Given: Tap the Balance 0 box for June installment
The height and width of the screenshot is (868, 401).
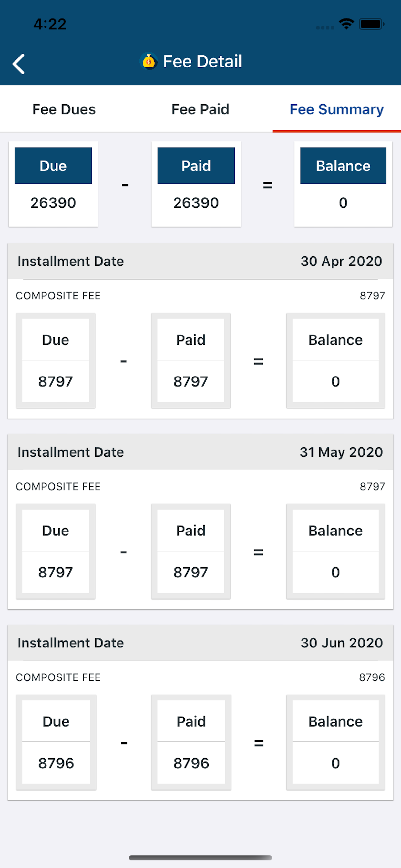Looking at the screenshot, I should pyautogui.click(x=335, y=742).
